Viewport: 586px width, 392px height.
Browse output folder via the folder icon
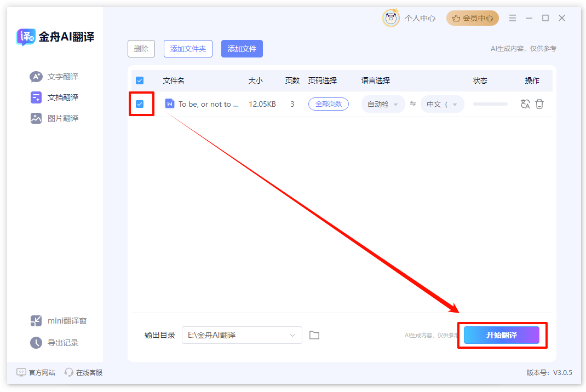[314, 335]
